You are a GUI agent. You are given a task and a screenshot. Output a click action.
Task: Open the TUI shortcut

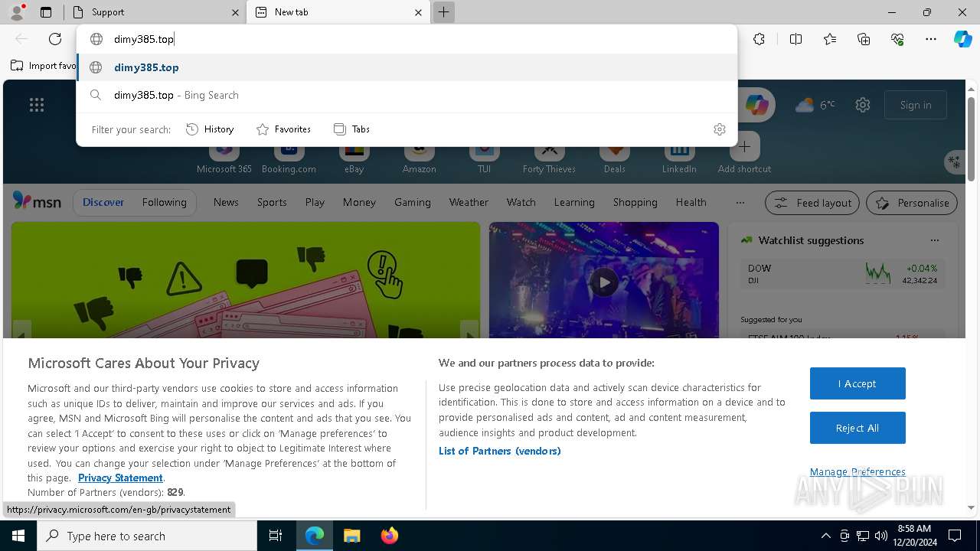point(484,158)
